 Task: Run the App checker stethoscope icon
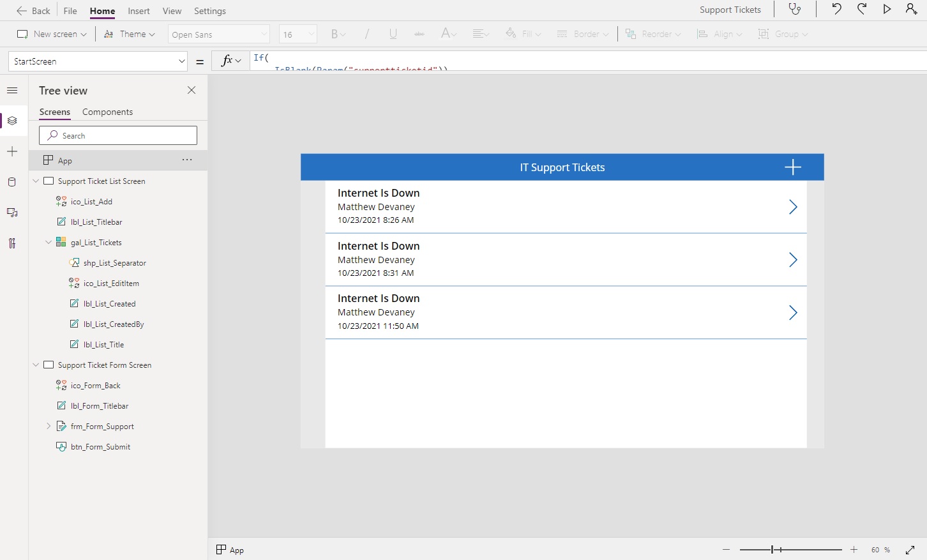[x=795, y=10]
